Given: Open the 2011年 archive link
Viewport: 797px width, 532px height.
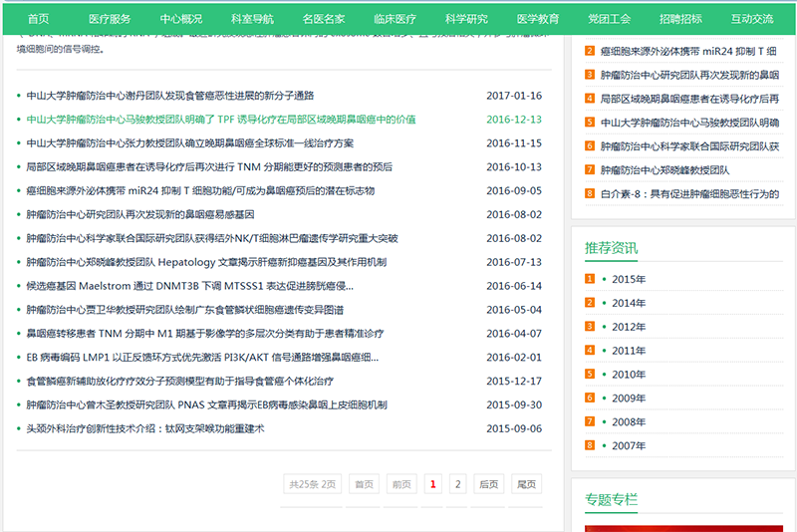Looking at the screenshot, I should pyautogui.click(x=629, y=351).
